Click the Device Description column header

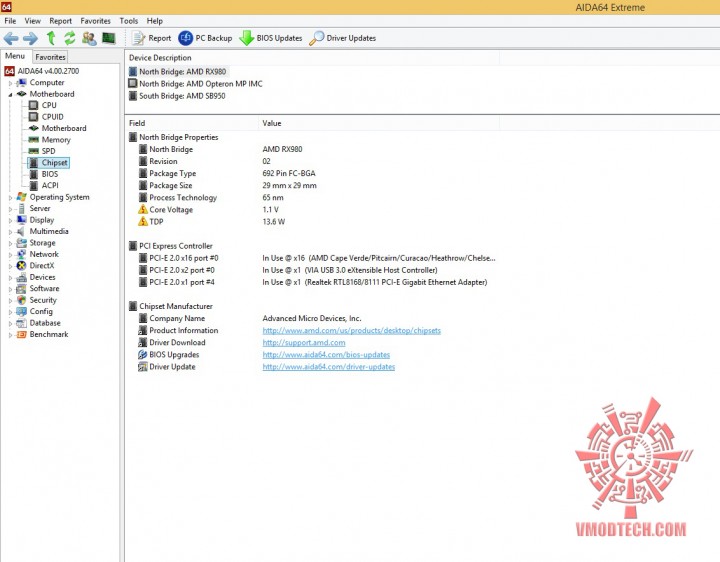[x=312, y=57]
